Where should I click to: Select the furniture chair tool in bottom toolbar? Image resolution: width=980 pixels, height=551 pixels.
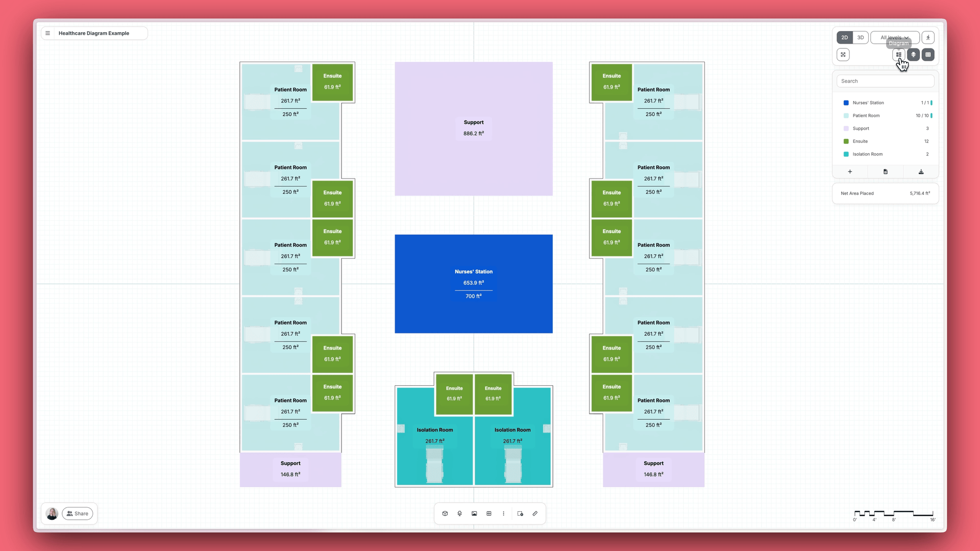coord(460,514)
